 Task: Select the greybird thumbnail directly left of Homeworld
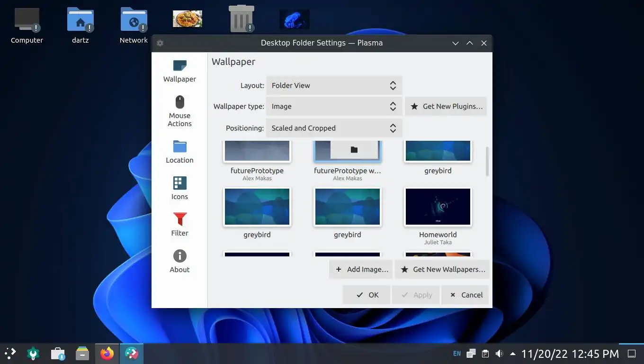click(x=348, y=207)
